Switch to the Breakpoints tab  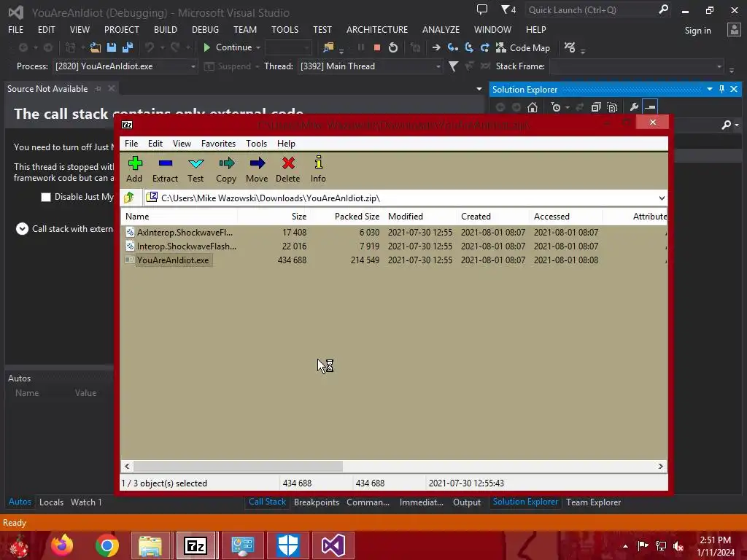pyautogui.click(x=317, y=502)
